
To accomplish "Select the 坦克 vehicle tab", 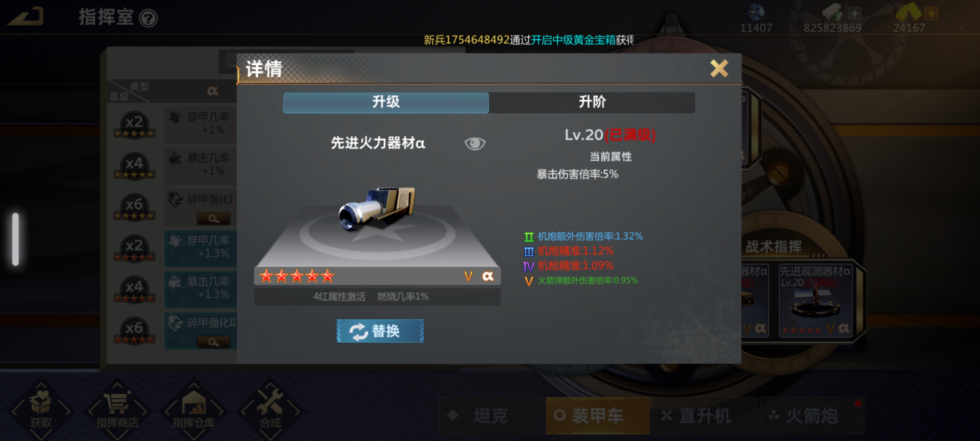I will [x=491, y=416].
